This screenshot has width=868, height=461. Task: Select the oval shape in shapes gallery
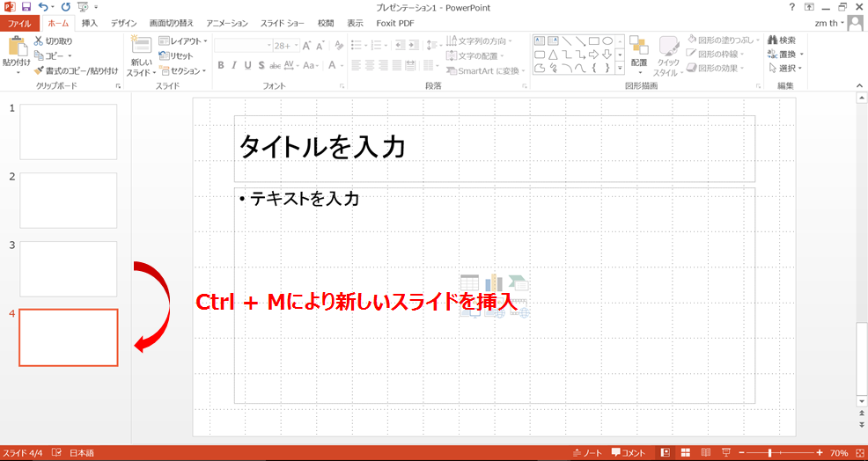tap(607, 41)
